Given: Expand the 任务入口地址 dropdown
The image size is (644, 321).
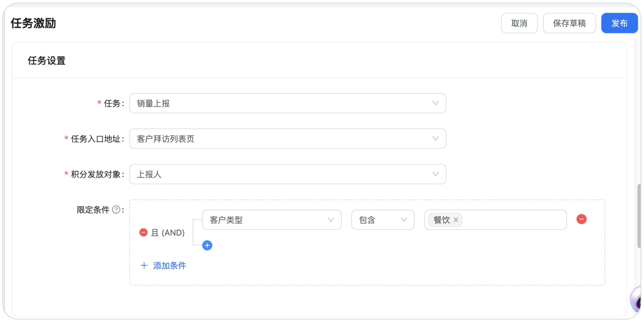Looking at the screenshot, I should point(288,139).
